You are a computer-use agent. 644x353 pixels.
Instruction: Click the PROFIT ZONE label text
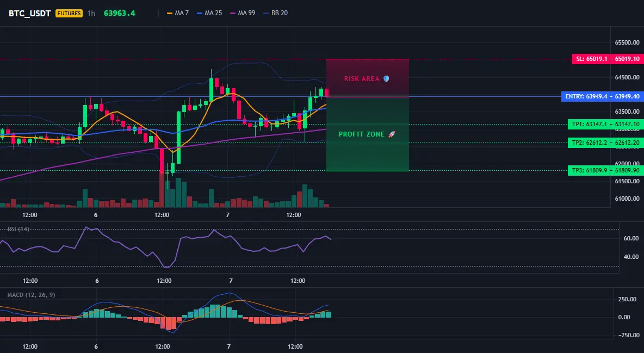(361, 134)
